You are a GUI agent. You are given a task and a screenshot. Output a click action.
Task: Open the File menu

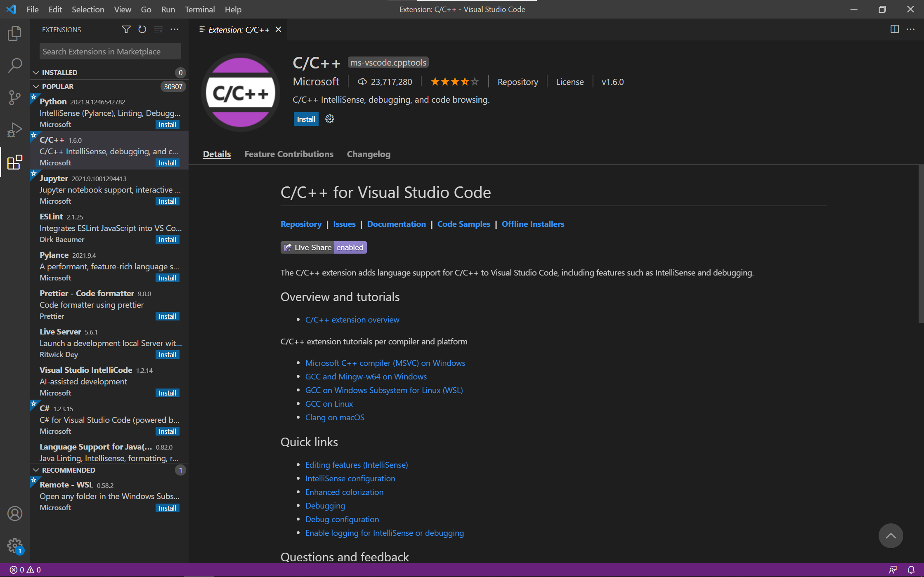tap(32, 9)
